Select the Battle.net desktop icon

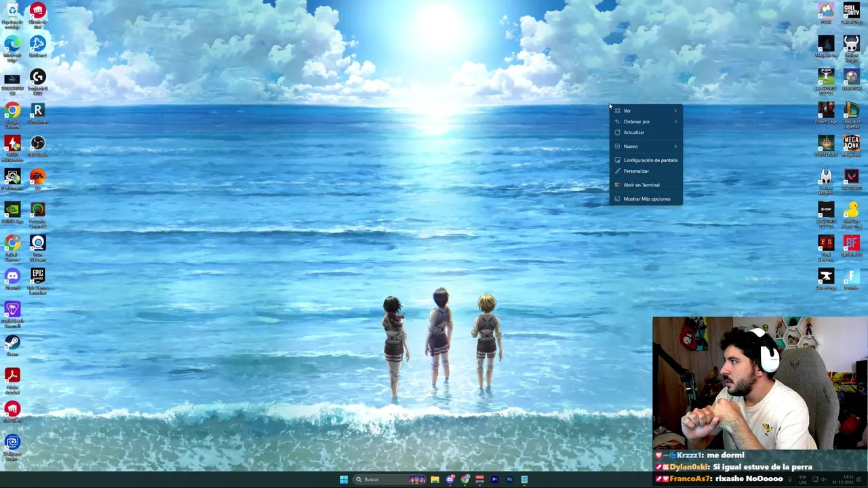coord(38,47)
